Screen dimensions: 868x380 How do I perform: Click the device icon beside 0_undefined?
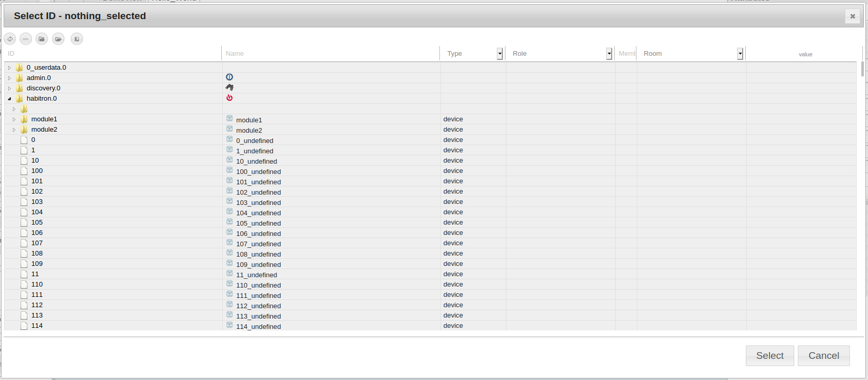point(230,139)
